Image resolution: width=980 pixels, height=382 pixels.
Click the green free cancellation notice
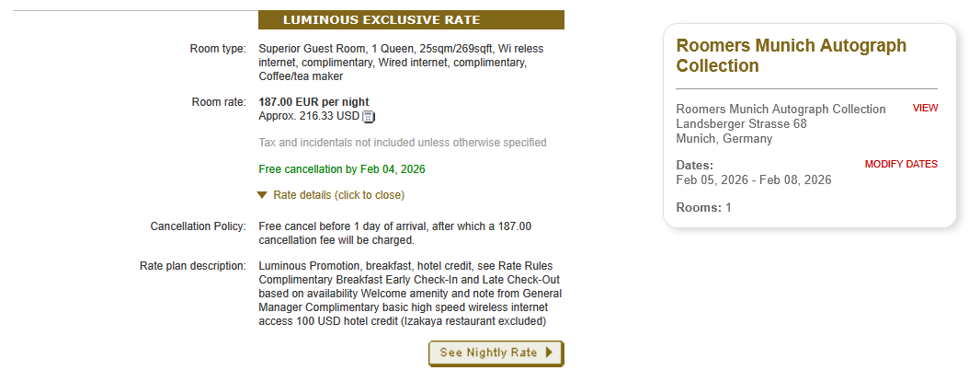342,169
